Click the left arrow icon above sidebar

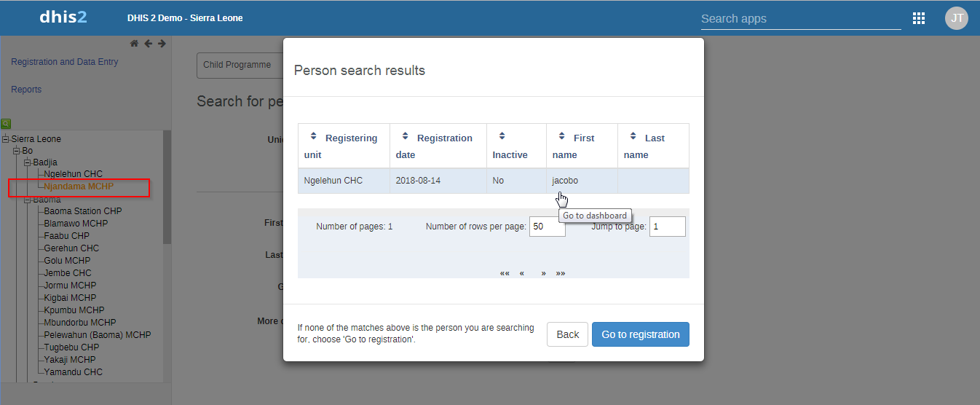pos(148,44)
